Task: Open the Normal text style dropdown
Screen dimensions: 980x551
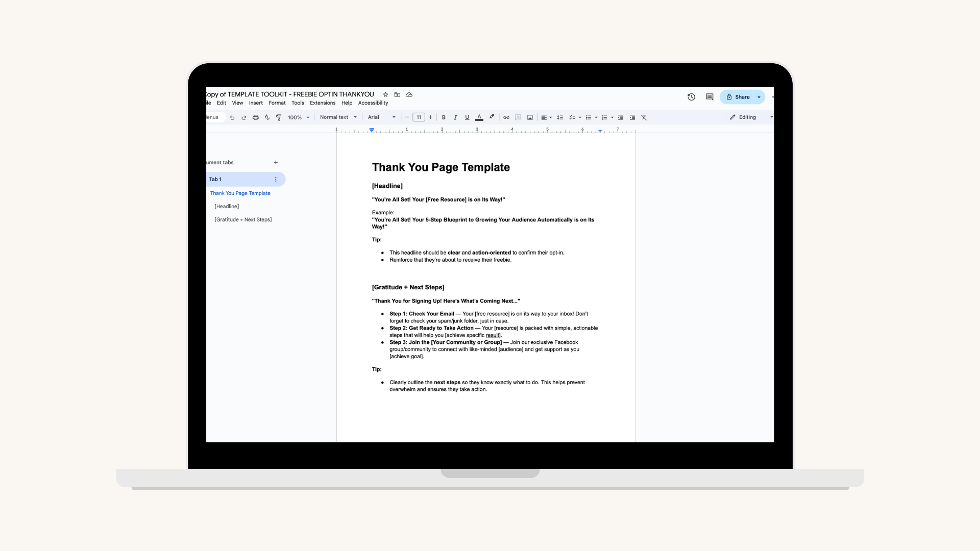Action: click(338, 117)
